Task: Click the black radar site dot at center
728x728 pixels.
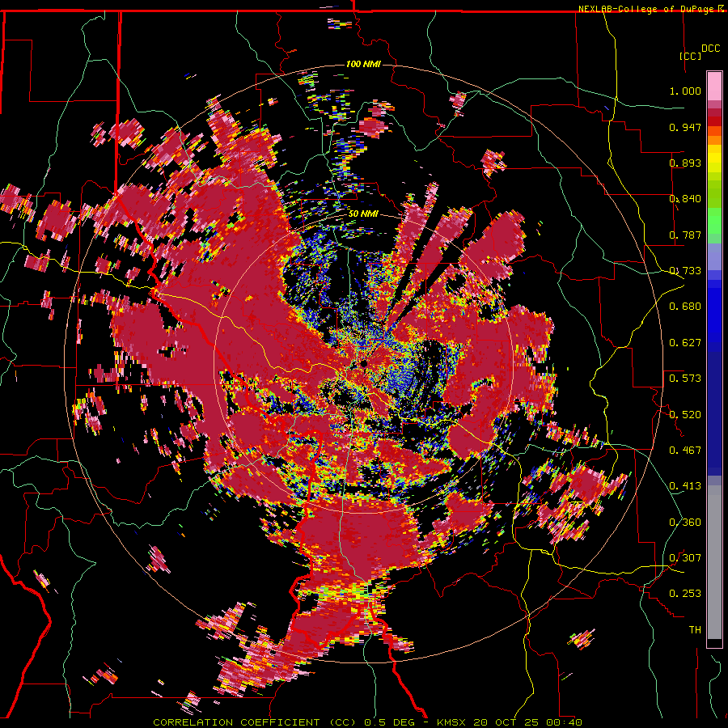Action: [x=365, y=363]
